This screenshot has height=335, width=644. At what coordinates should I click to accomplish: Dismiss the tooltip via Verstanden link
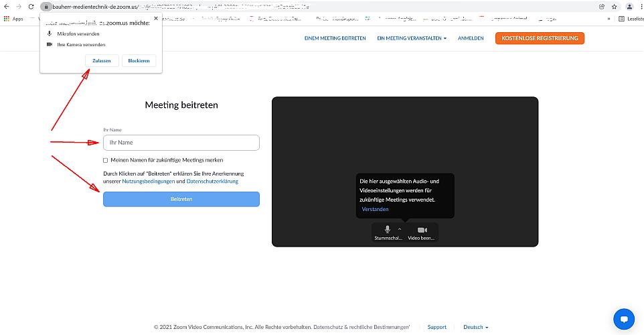(375, 209)
